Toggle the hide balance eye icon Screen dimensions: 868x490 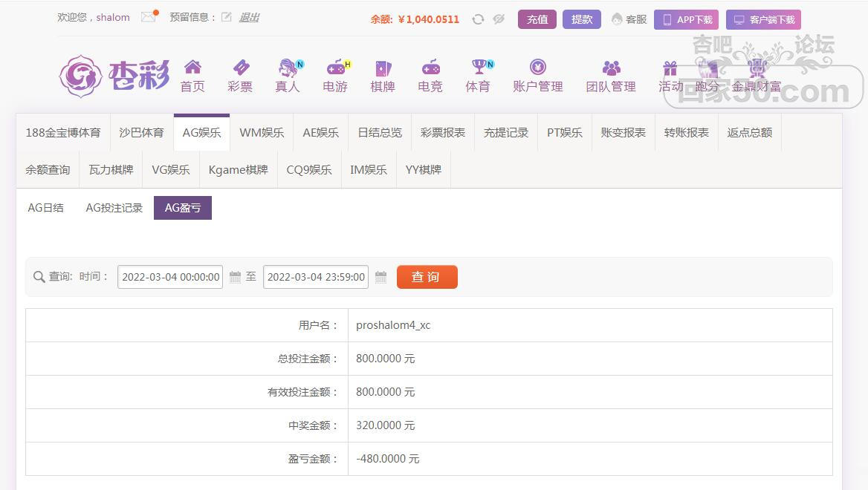(499, 19)
